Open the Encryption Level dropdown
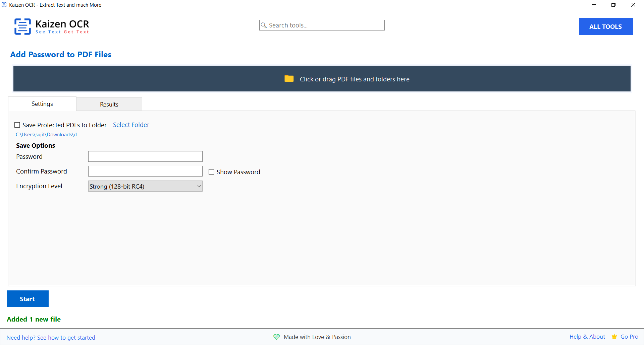This screenshot has height=345, width=644. tap(145, 186)
